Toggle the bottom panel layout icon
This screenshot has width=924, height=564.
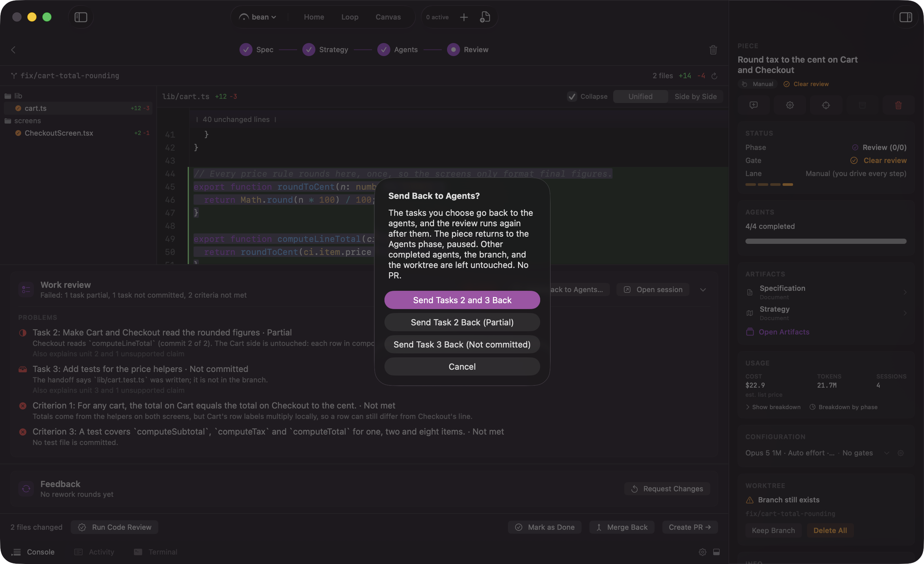click(x=716, y=552)
